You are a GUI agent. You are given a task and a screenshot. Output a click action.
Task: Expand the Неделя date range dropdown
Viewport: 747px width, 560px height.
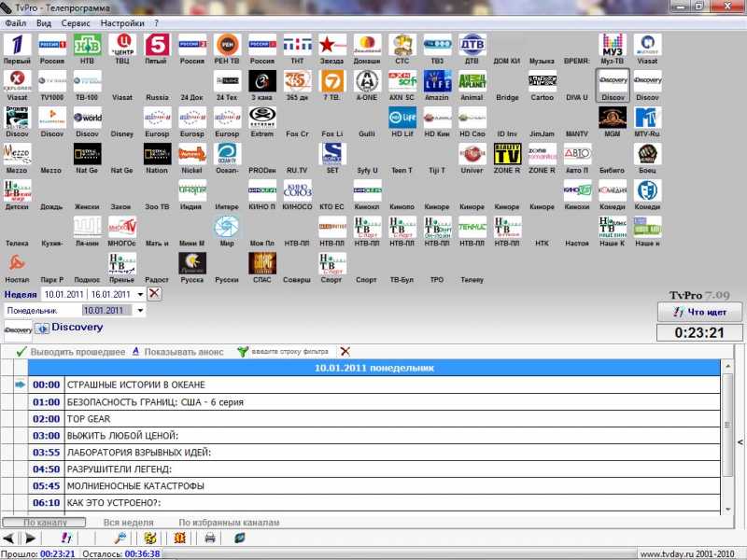[x=140, y=294]
